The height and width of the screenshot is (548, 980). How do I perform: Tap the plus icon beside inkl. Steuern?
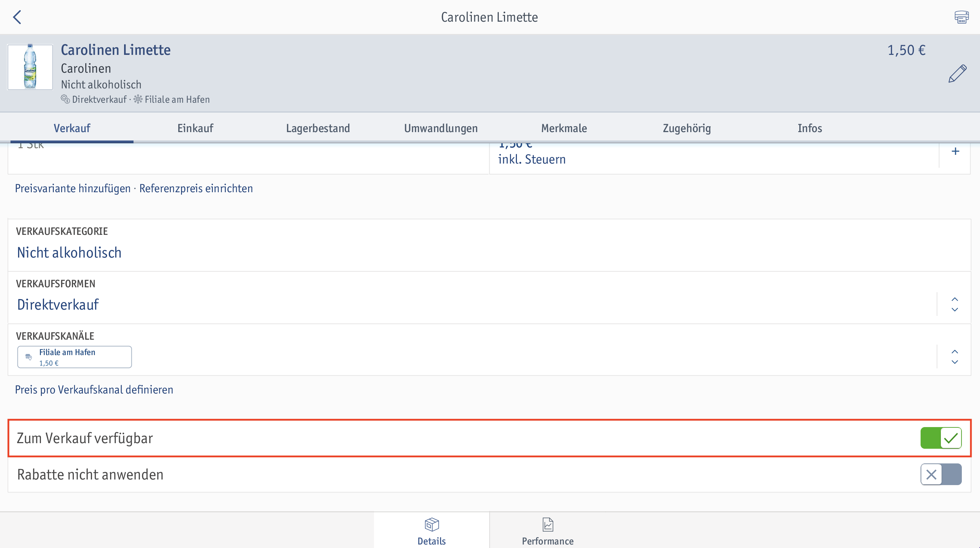coord(955,151)
